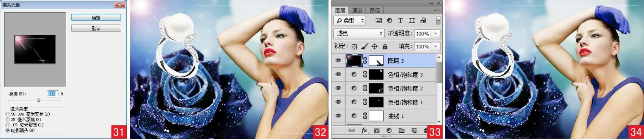Switch to the 路径 tab
Image resolution: width=644 pixels, height=139 pixels.
point(375,11)
